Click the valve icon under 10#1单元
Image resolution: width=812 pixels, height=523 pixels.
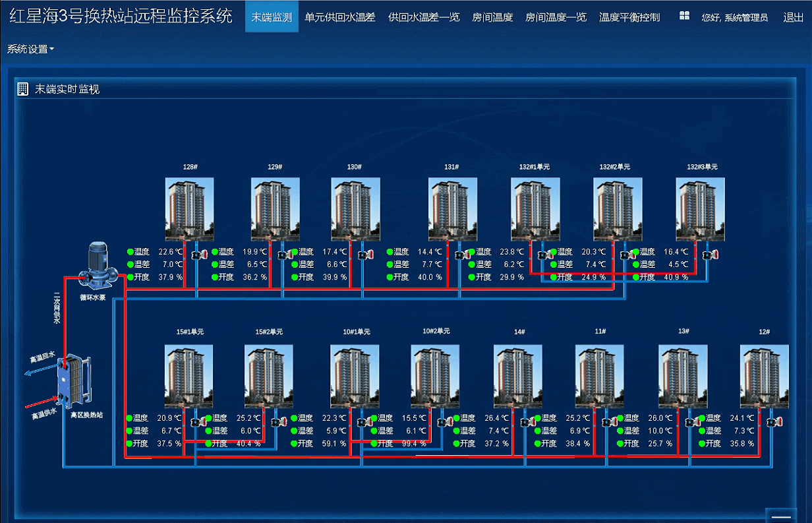click(x=364, y=421)
